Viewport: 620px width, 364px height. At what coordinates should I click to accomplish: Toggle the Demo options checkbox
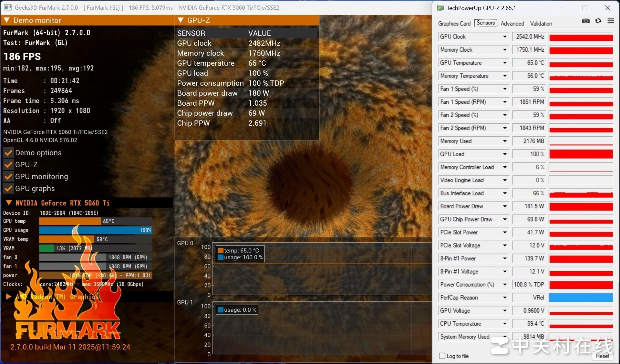8,153
